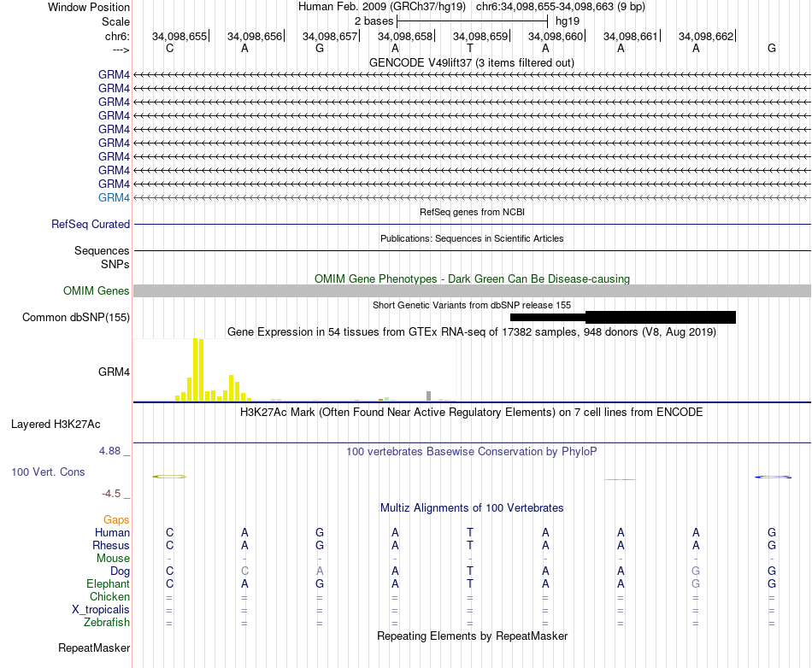Click the SNPs track label
Viewport: 812px width, 668px height.
(115, 265)
